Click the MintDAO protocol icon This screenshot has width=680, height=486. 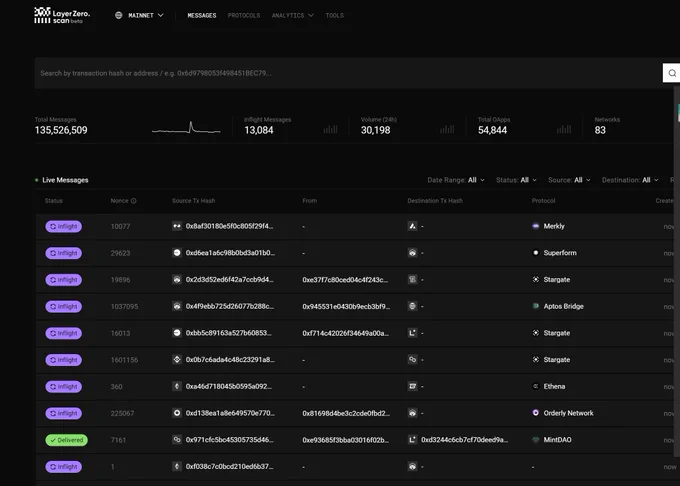[536, 440]
